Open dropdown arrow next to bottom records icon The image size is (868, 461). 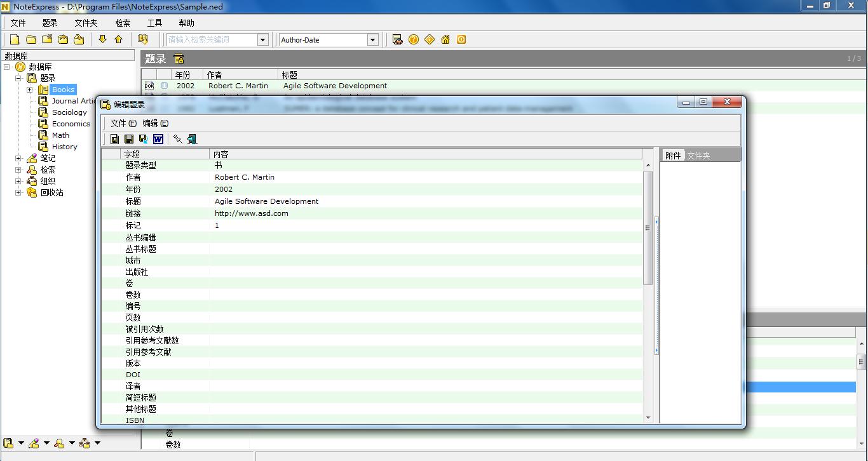21,443
